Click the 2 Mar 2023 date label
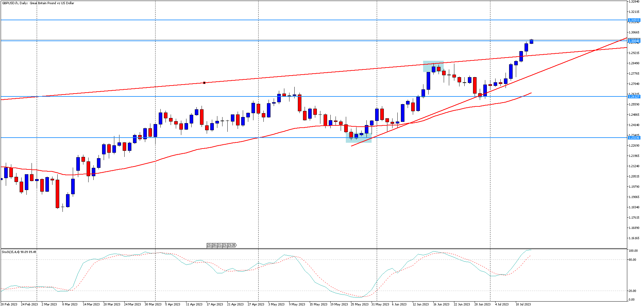 49,304
